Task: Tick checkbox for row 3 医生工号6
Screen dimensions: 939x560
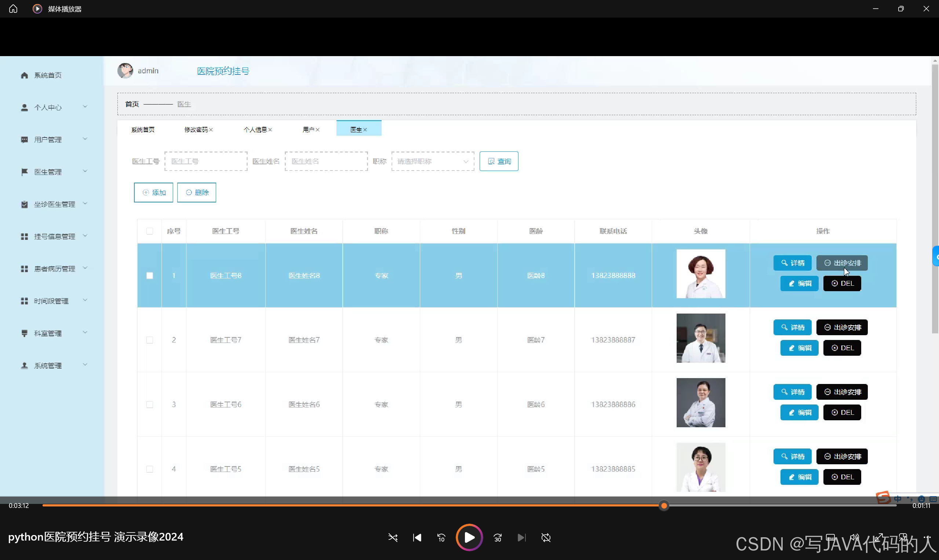Action: click(x=149, y=405)
